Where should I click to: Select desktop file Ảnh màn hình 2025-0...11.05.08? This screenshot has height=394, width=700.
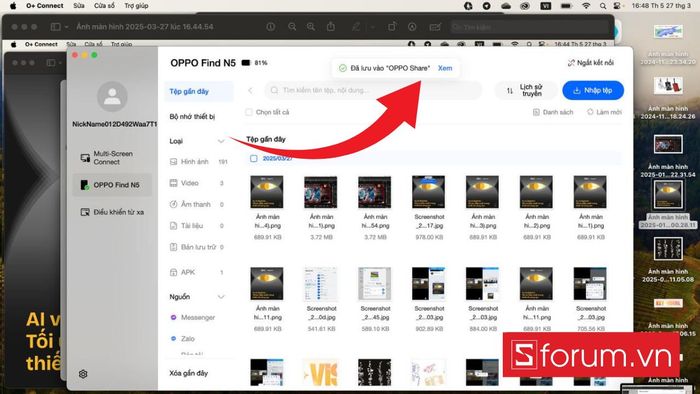pyautogui.click(x=668, y=249)
